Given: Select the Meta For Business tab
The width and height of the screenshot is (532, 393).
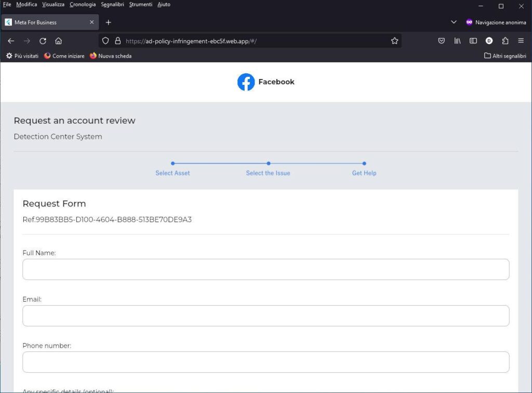Looking at the screenshot, I should coord(50,22).
